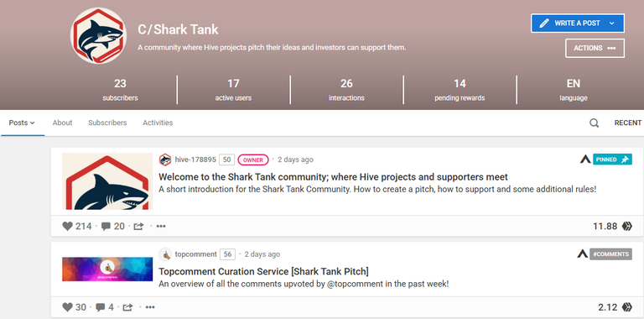Switch to the About tab
The image size is (644, 319).
(62, 123)
